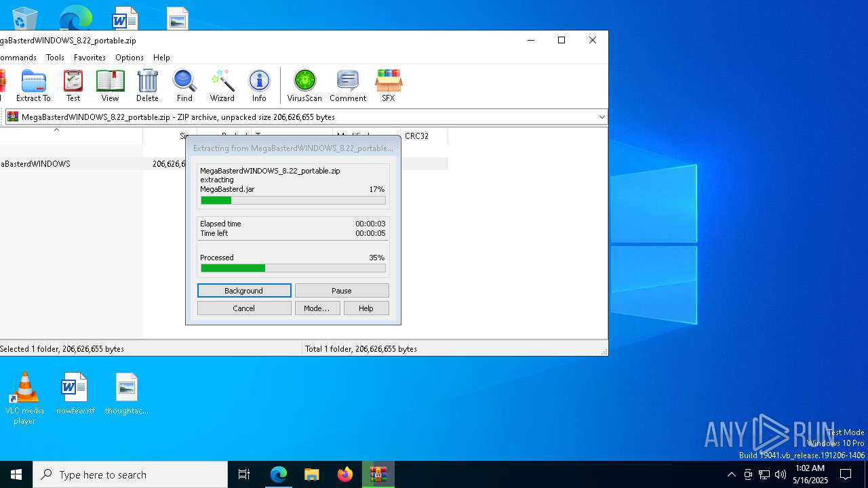Image resolution: width=868 pixels, height=488 pixels.
Task: Launch the Wizard wand icon
Action: tap(222, 85)
